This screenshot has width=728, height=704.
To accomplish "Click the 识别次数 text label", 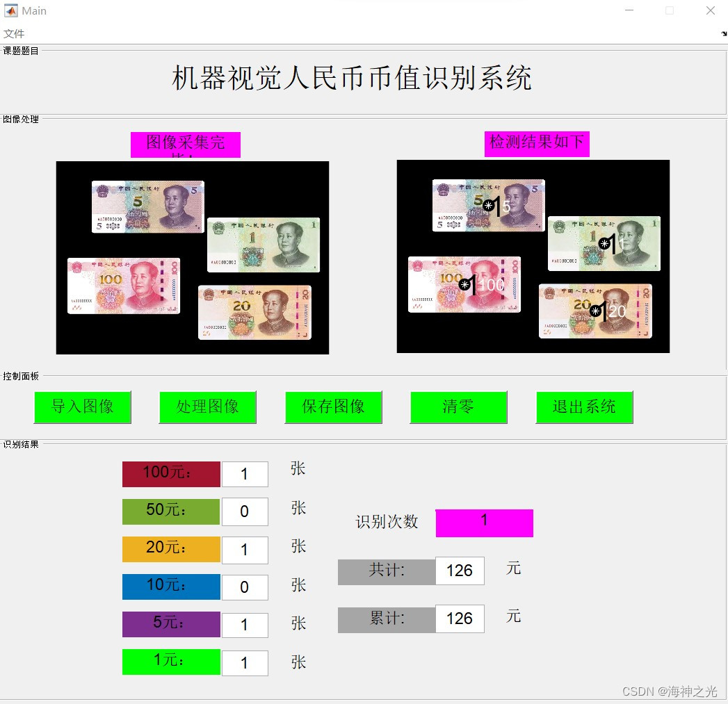I will click(x=387, y=522).
